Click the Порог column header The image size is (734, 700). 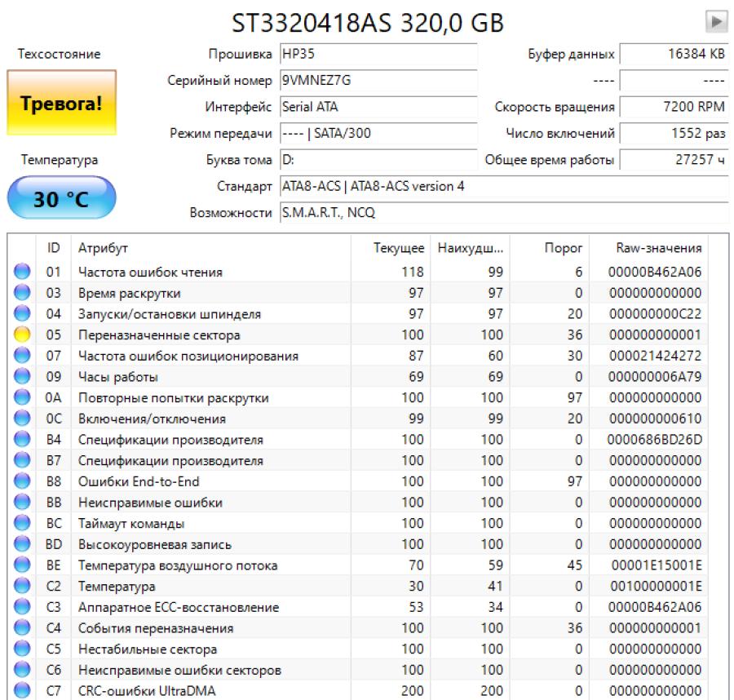(563, 248)
